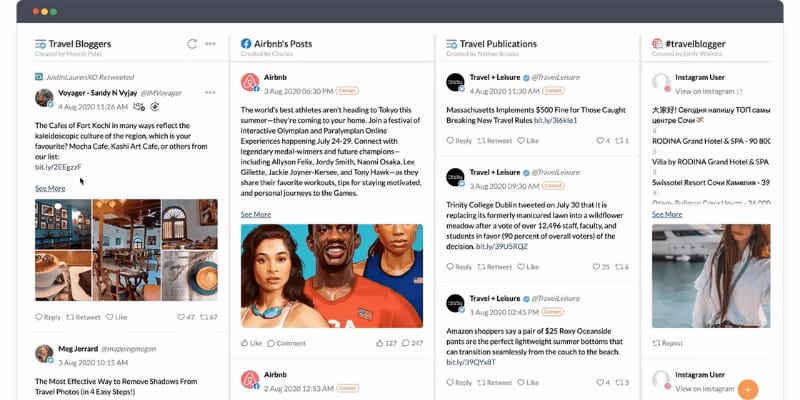View the 67 retweets count on Voyager tweet
Viewport: 800px width, 400px height.
(209, 317)
